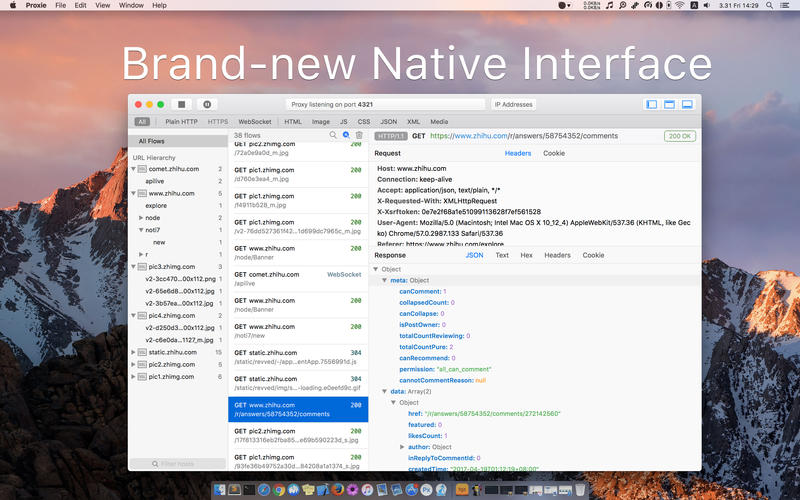Filter flows by Plain HTTP
800x500 pixels.
coord(181,122)
